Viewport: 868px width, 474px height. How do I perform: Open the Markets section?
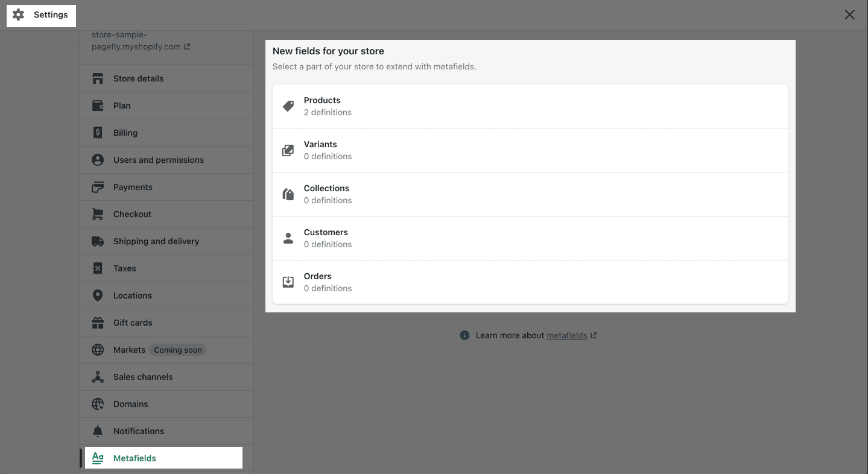coord(166,350)
